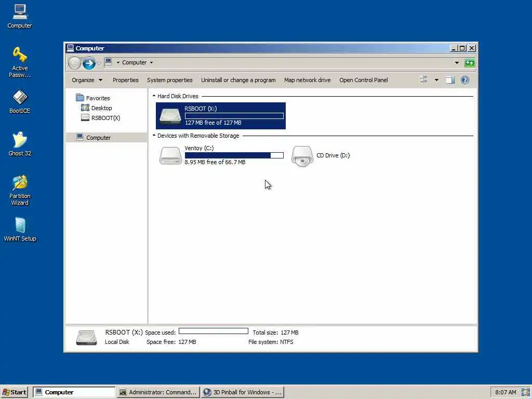Viewport: 532px width, 399px height.
Task: Click the Computer breadcrumb in address bar
Action: [135, 62]
